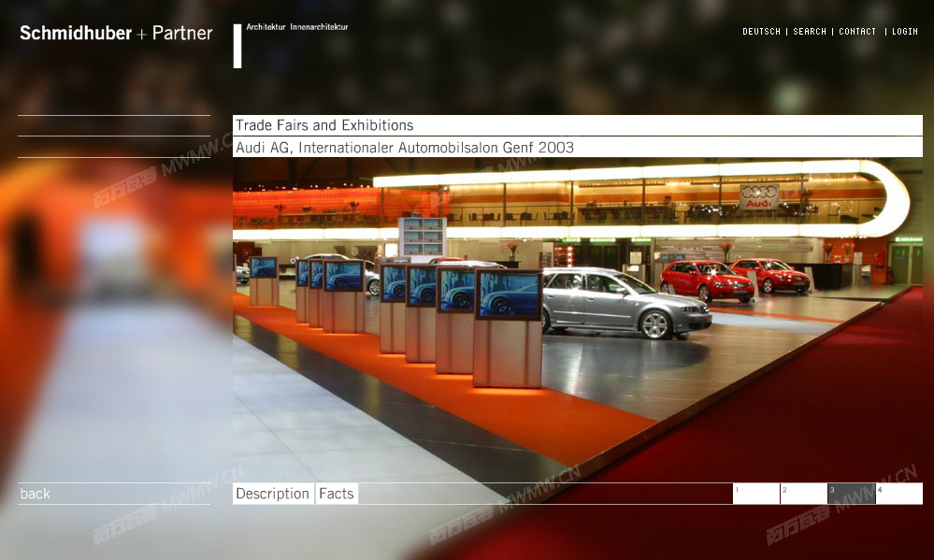Open the CONTACT page
The image size is (934, 560).
click(x=857, y=32)
